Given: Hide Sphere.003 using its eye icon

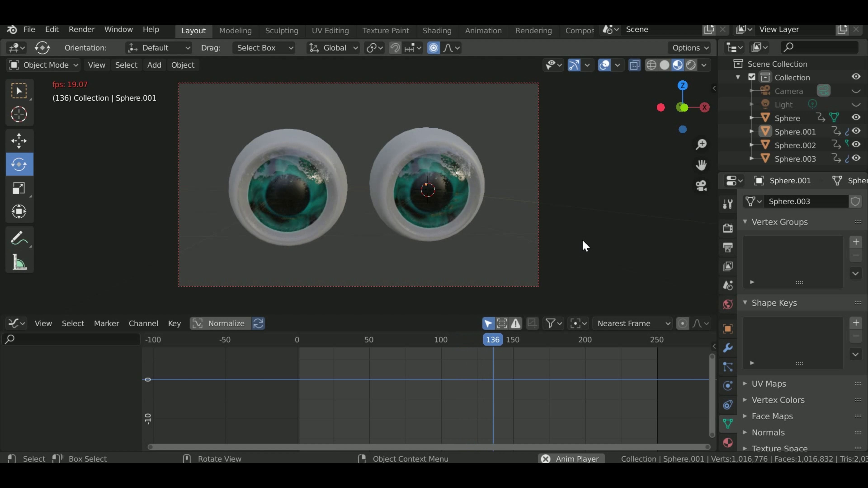Looking at the screenshot, I should (x=856, y=158).
